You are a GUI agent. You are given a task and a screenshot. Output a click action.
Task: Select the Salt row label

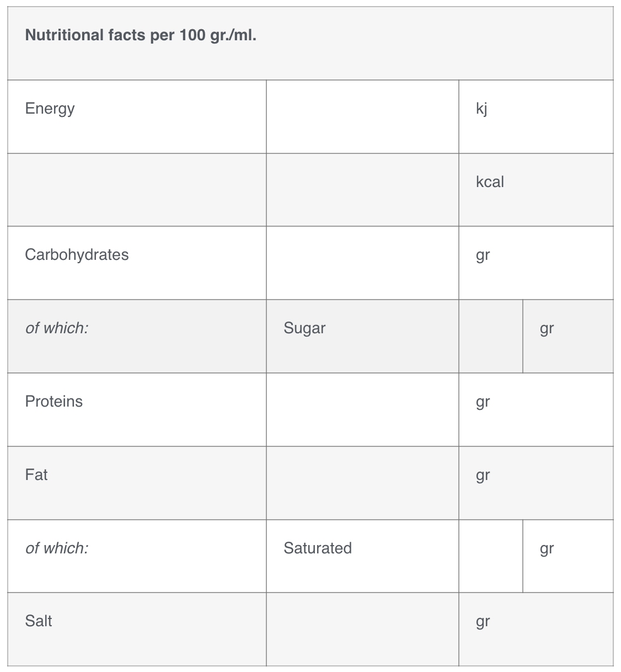point(39,621)
